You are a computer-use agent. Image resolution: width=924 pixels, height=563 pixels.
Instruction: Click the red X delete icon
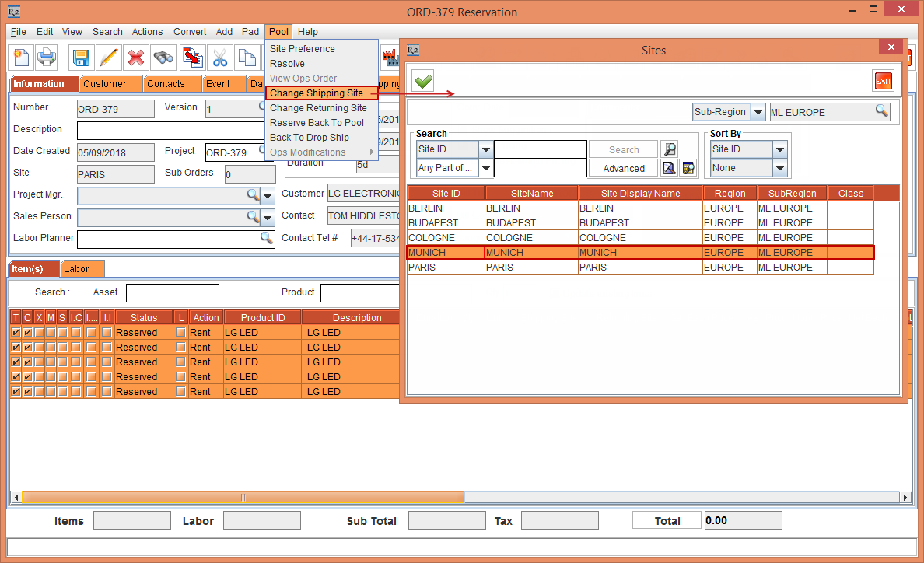pos(136,58)
